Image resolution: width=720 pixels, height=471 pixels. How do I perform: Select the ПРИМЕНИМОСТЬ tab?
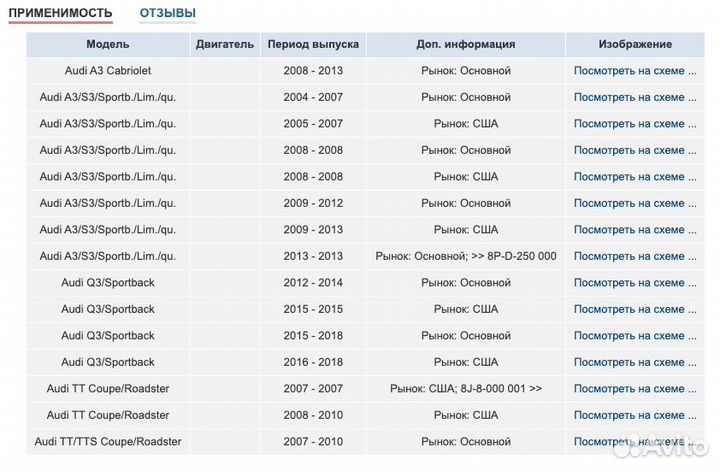60,13
